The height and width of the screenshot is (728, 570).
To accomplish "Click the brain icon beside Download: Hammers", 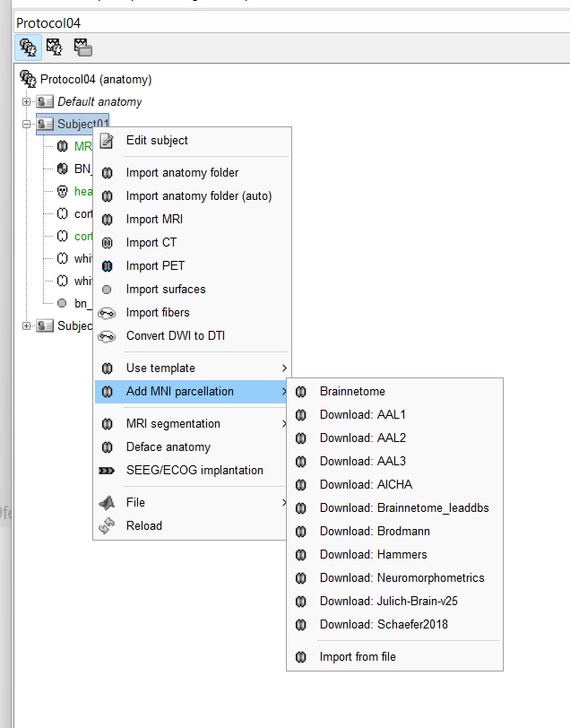I will (x=301, y=555).
